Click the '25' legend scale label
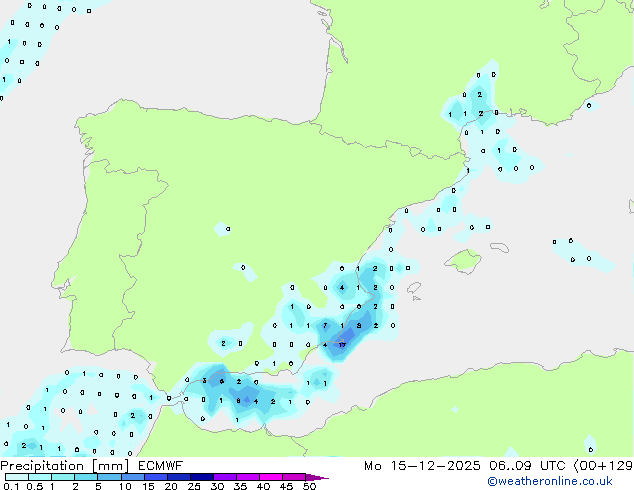Screen dimensions: 634x490 coord(194,486)
